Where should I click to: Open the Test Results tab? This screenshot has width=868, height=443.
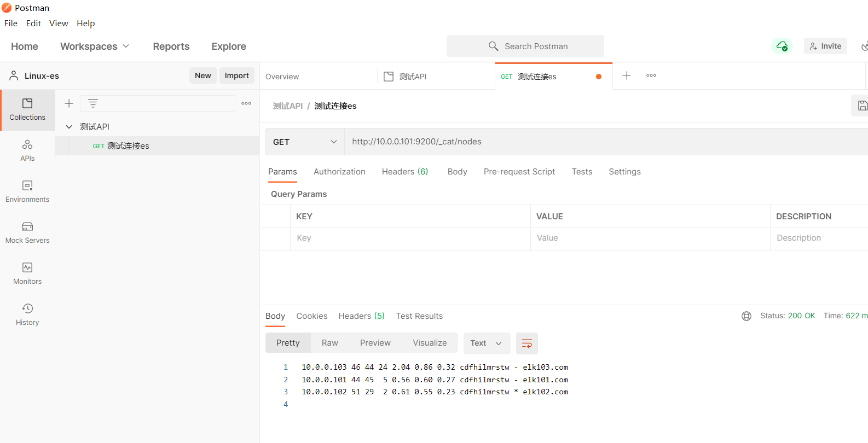tap(420, 316)
